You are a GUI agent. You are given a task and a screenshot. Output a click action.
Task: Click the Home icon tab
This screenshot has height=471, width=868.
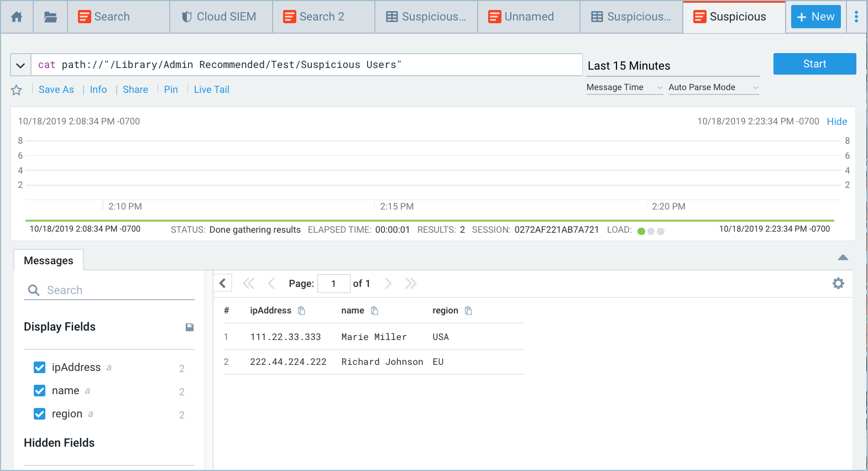[x=17, y=17]
